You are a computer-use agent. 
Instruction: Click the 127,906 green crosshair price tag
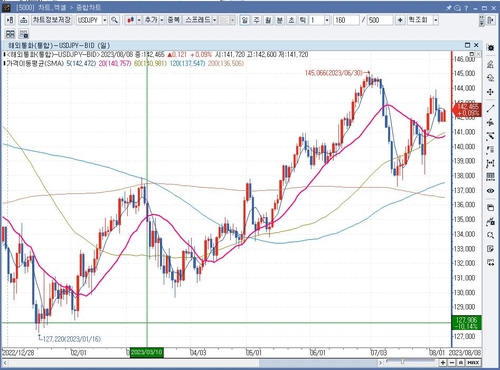click(467, 323)
